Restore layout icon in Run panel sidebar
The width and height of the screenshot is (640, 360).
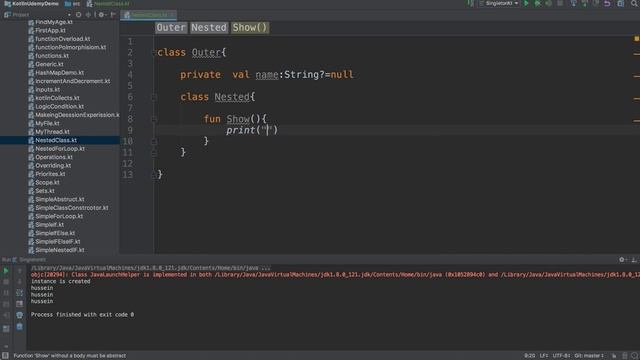(x=6, y=328)
